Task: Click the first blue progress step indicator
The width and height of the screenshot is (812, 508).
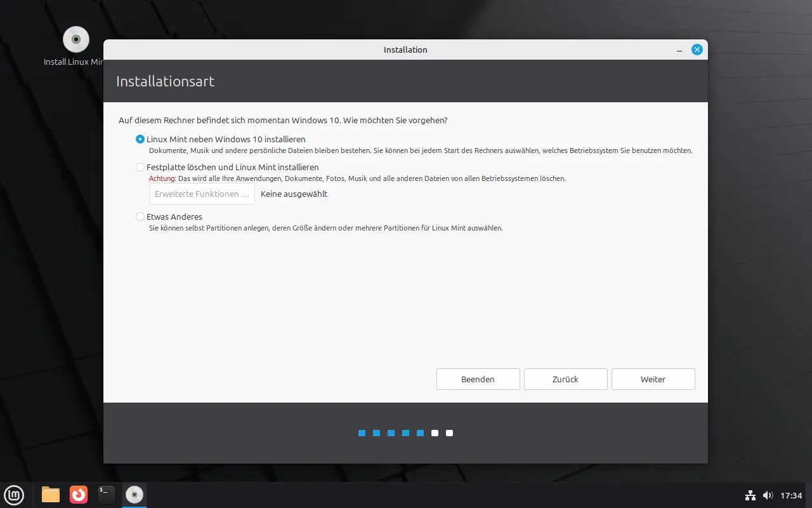Action: tap(362, 433)
